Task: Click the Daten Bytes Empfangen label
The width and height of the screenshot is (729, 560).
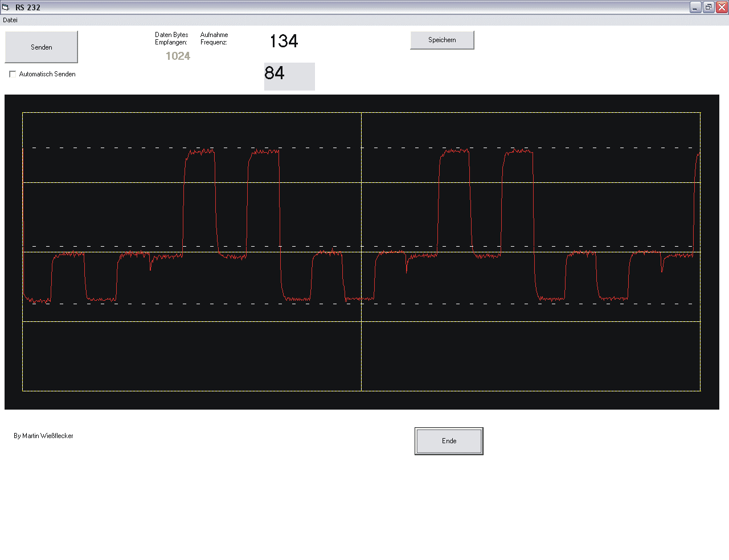Action: (171, 38)
